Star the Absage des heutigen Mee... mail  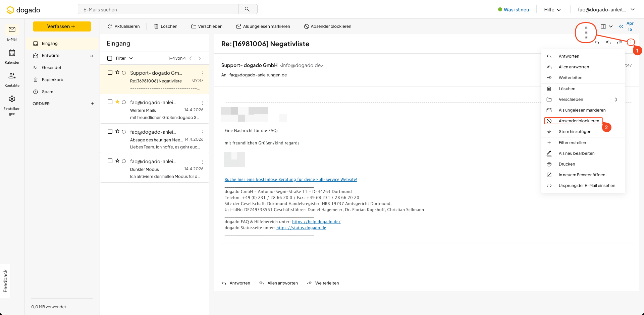pos(117,131)
